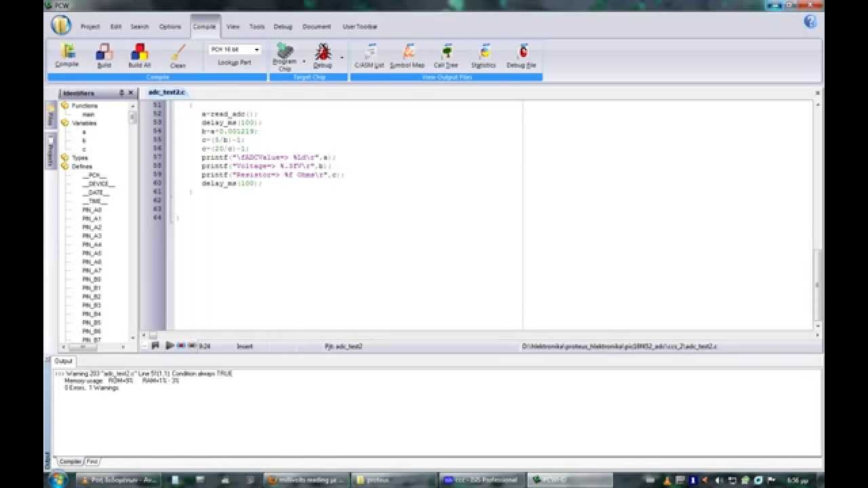Viewport: 868px width, 488px height.
Task: Click the play macro button in editor status bar
Action: pos(170,346)
